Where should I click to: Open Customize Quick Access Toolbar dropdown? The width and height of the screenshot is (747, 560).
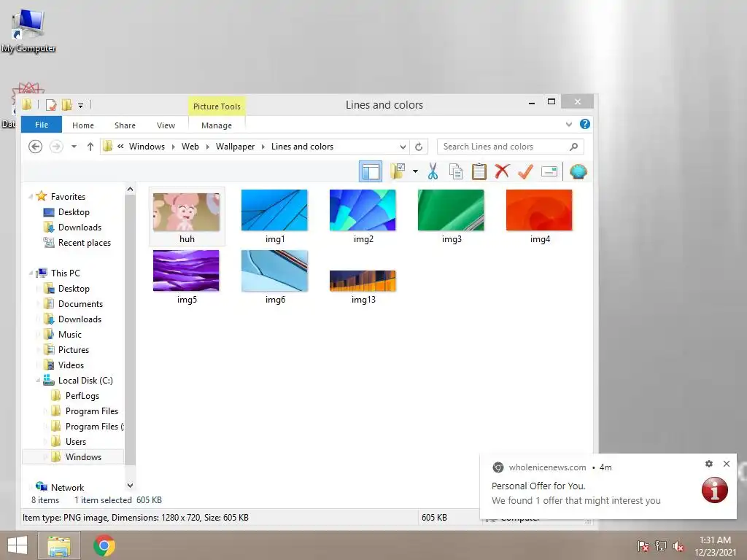click(80, 105)
